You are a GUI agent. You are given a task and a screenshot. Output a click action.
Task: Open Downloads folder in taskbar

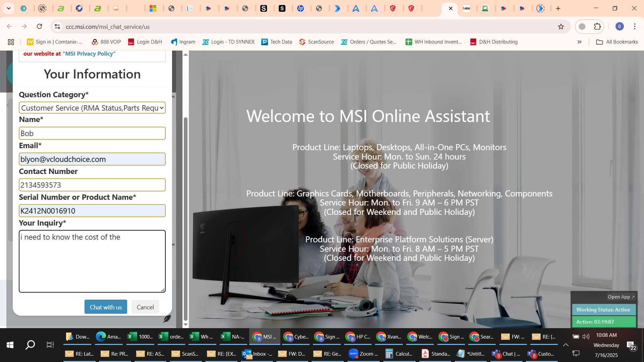pos(77,337)
